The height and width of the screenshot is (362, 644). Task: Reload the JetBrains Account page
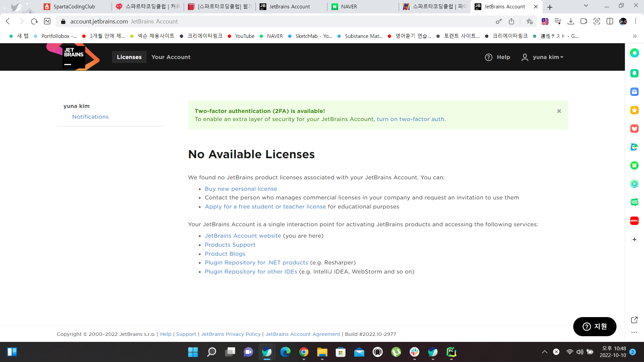click(34, 21)
